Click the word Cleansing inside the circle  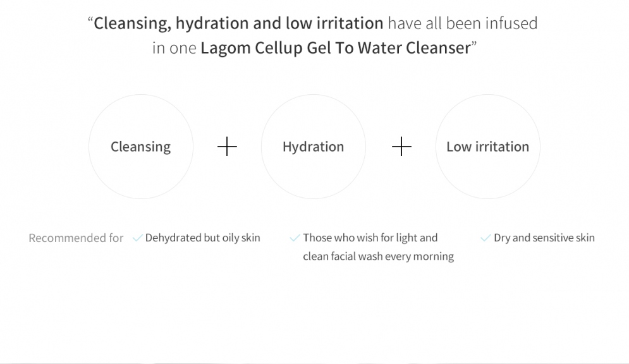(x=141, y=147)
